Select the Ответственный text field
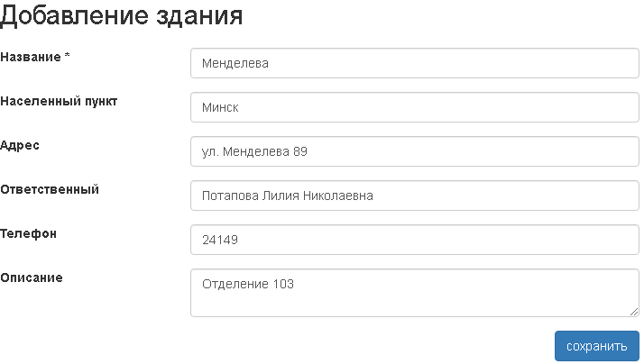The width and height of the screenshot is (644, 364). coord(415,196)
